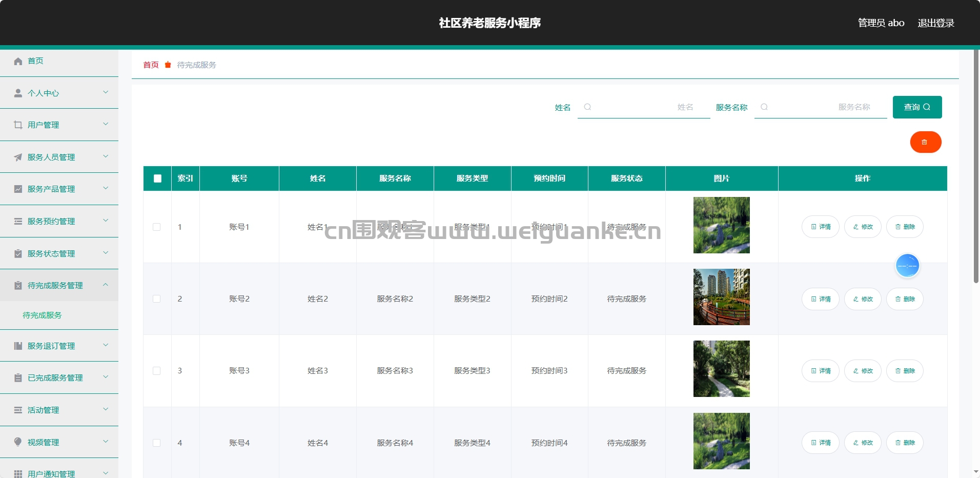
Task: Open the row 3 garden path thumbnail
Action: [x=722, y=369]
